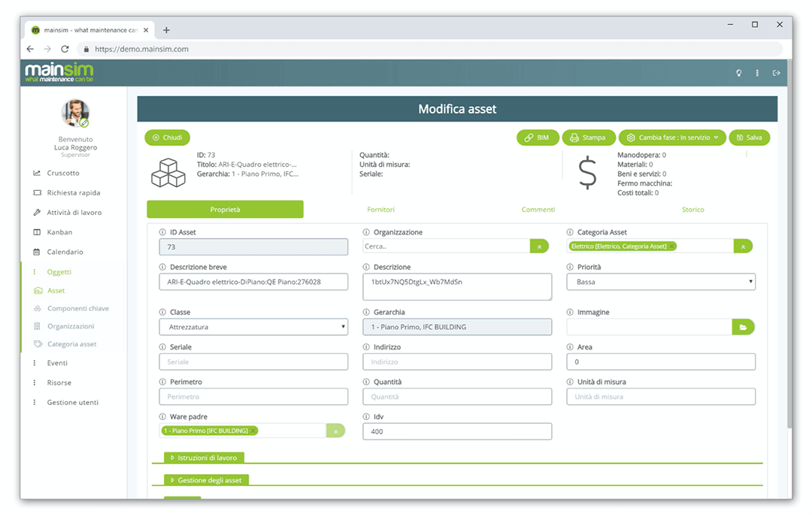The image size is (812, 514).
Task: Click the Immagine folder browse button
Action: coord(743,327)
